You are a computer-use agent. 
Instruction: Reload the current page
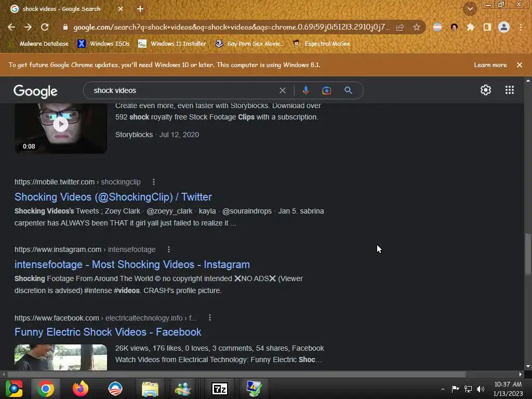45,27
